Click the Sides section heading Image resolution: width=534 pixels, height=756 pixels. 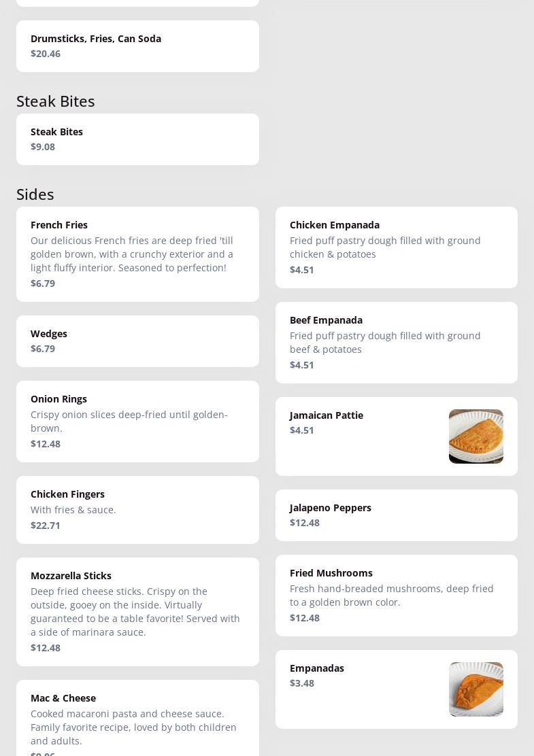tap(35, 194)
